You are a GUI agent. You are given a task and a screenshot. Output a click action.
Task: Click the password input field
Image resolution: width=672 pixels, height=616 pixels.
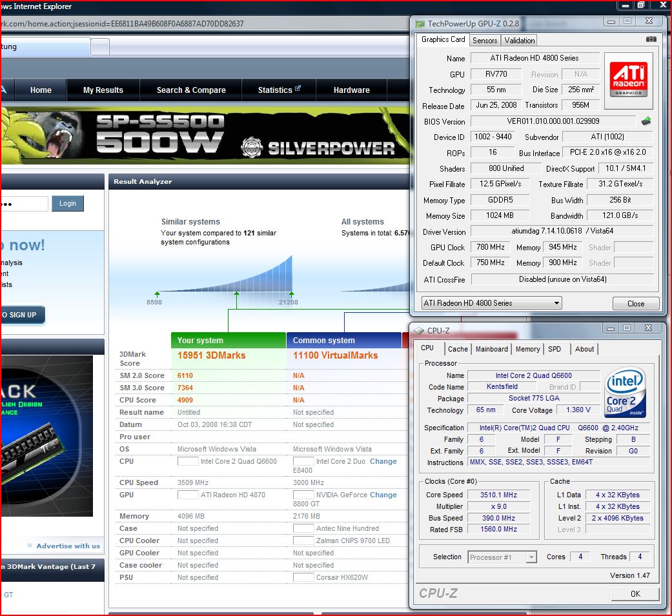24,204
